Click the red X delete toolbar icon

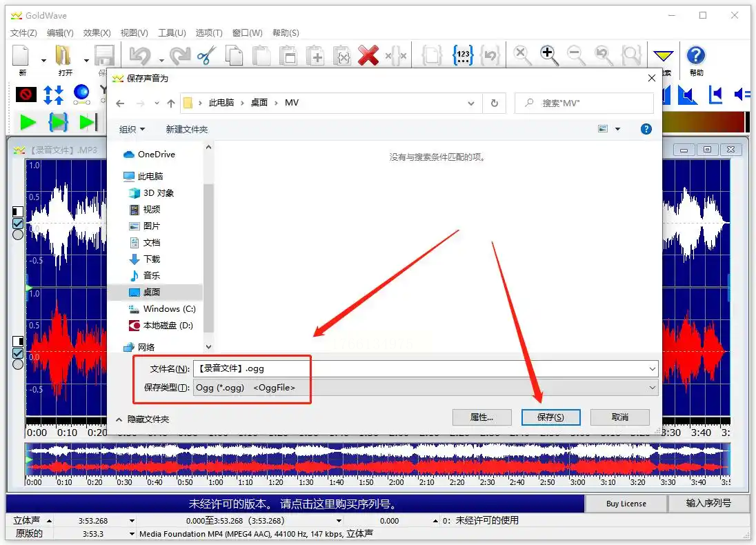368,55
